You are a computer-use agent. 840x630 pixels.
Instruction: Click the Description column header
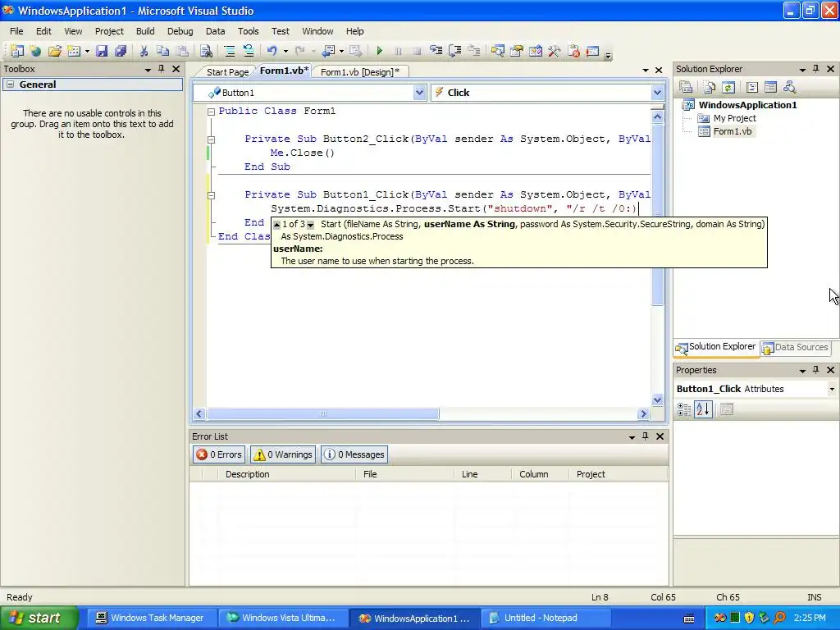point(286,474)
